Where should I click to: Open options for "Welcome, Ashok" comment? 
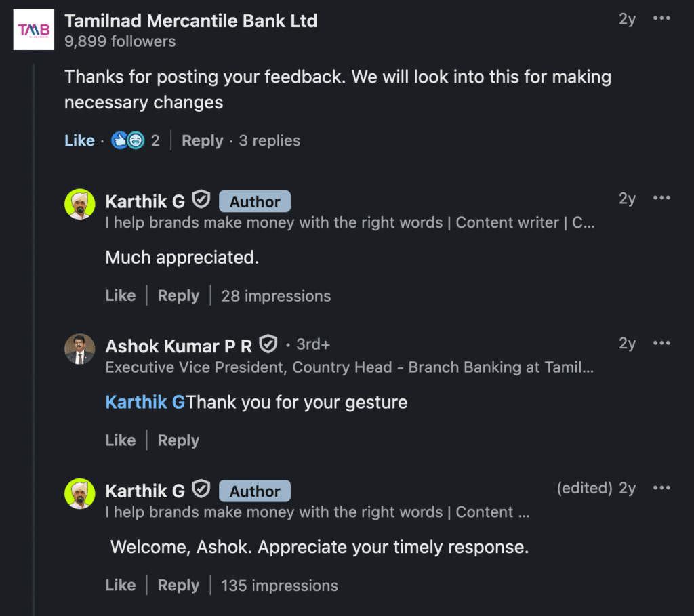(x=661, y=488)
